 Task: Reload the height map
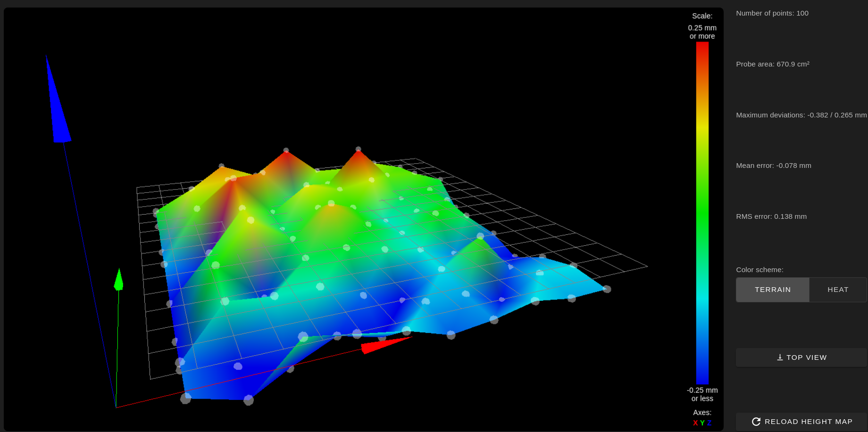point(801,422)
